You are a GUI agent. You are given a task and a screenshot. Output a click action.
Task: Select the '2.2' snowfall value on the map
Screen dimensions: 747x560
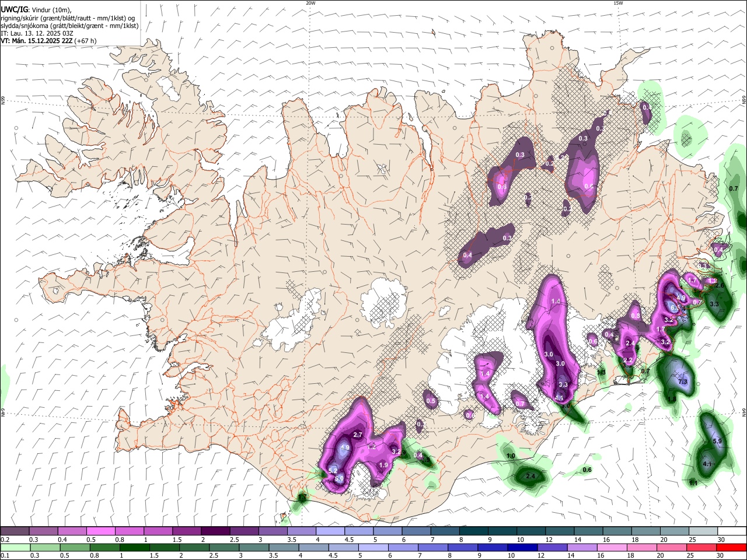(628, 360)
